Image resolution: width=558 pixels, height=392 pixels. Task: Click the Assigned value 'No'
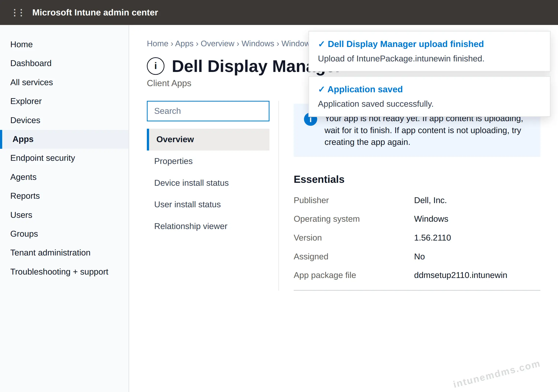coord(419,256)
